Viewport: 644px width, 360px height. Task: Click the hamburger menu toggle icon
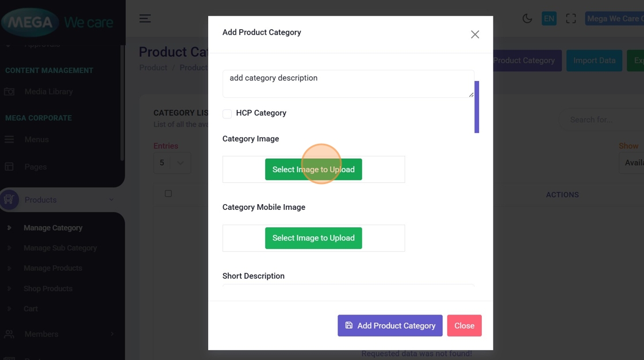(x=145, y=18)
